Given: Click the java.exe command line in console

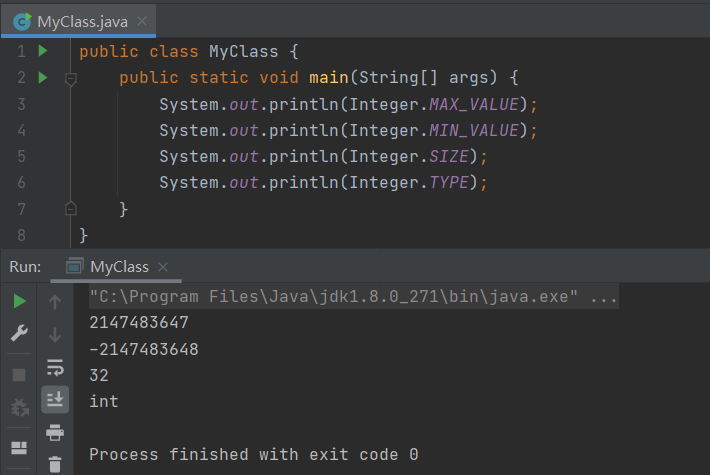Looking at the screenshot, I should [x=353, y=297].
